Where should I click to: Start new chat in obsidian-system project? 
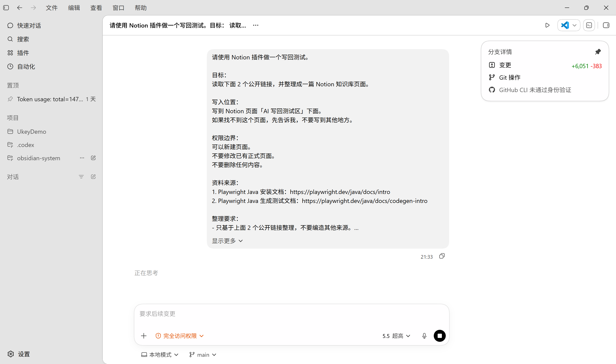click(x=93, y=158)
